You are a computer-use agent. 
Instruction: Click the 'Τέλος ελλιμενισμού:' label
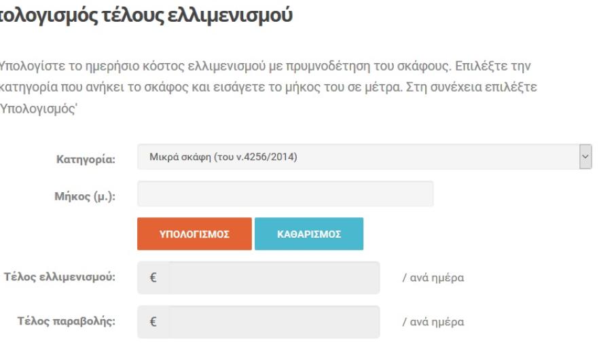(x=57, y=278)
